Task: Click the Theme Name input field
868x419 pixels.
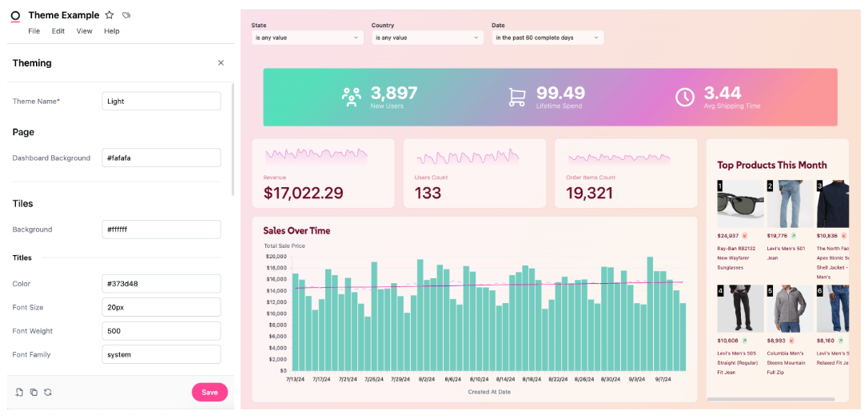Action: [161, 101]
